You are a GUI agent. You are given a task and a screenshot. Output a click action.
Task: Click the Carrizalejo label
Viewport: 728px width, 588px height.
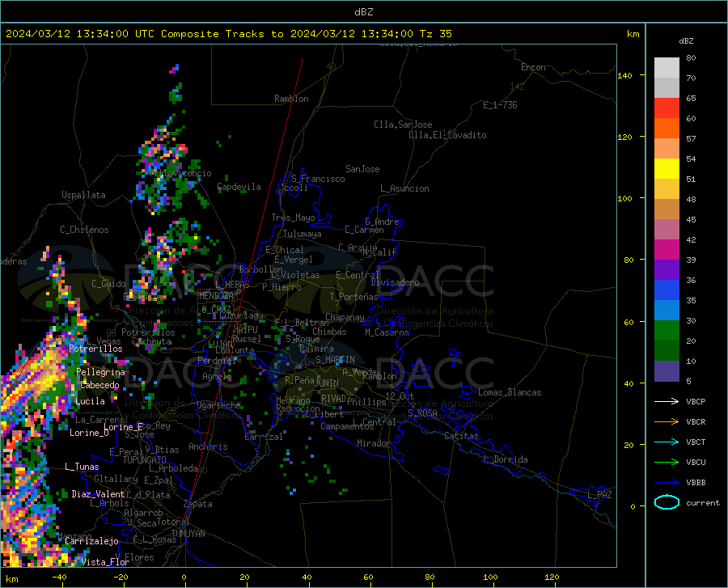(91, 541)
